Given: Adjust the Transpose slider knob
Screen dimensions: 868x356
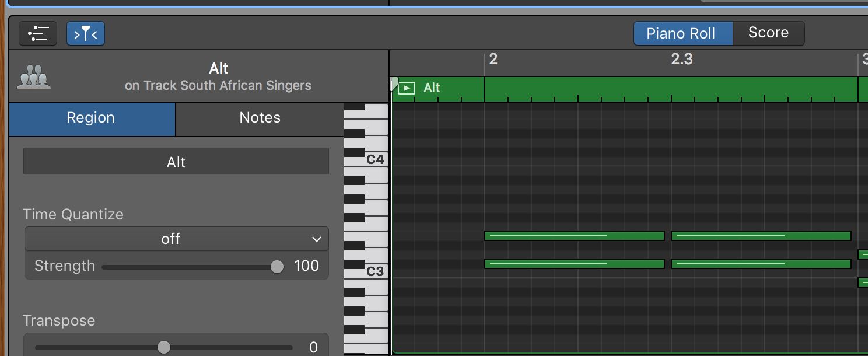Looking at the screenshot, I should coord(164,347).
